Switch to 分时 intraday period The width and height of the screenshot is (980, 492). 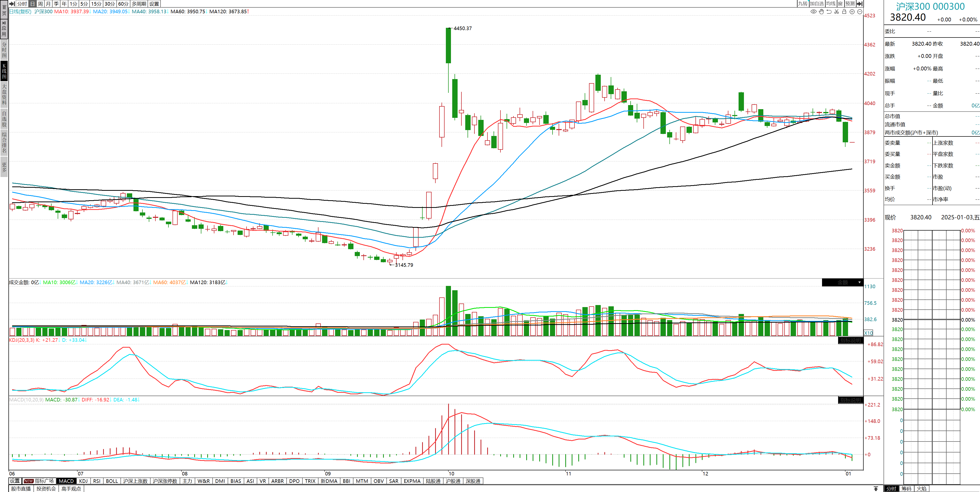[x=22, y=4]
